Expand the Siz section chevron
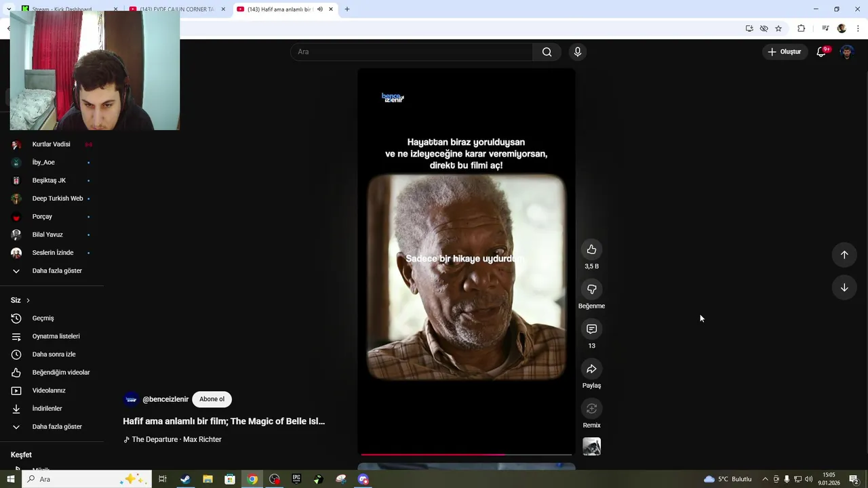868x488 pixels. [28, 300]
